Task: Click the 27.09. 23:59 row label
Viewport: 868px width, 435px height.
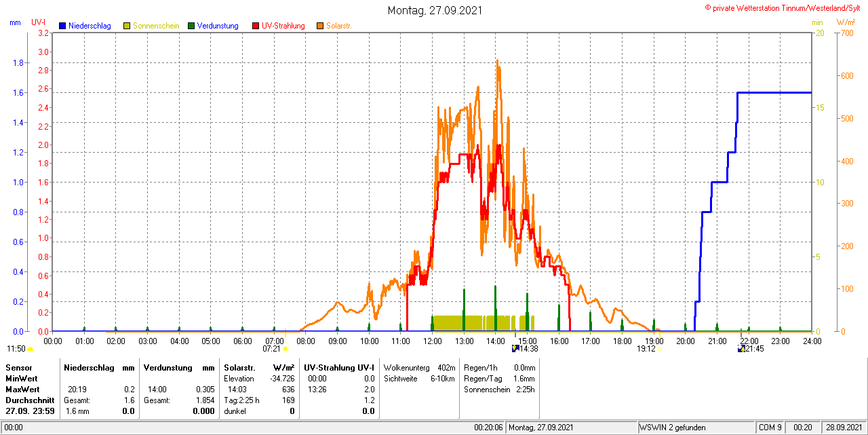Action: [x=30, y=411]
